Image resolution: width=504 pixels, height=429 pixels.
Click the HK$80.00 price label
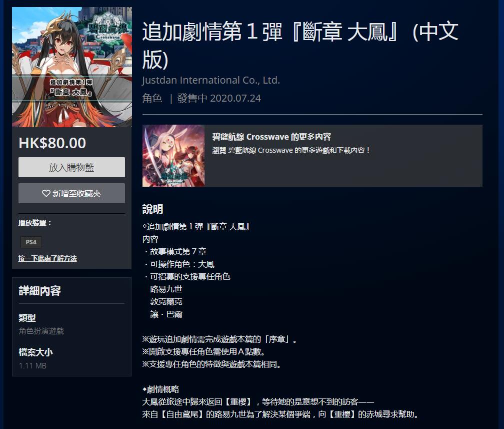coord(52,143)
